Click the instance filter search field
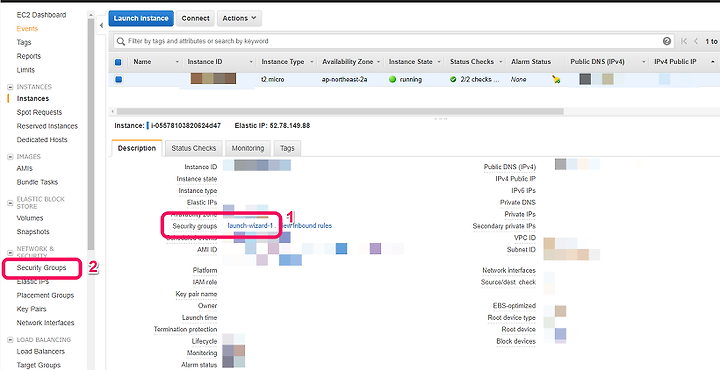This screenshot has height=370, width=720. (x=394, y=41)
